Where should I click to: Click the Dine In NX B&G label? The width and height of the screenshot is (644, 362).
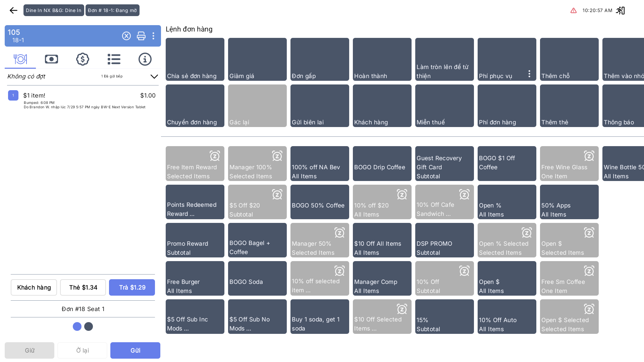(x=54, y=10)
